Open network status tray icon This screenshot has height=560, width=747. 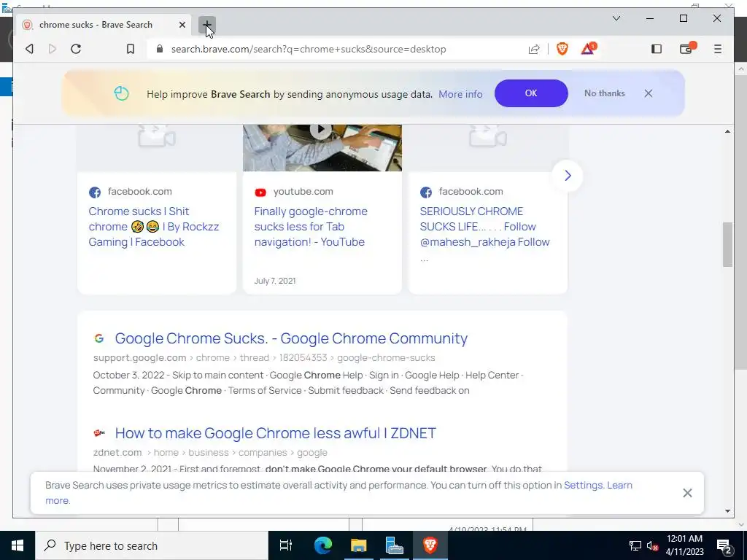coord(635,545)
